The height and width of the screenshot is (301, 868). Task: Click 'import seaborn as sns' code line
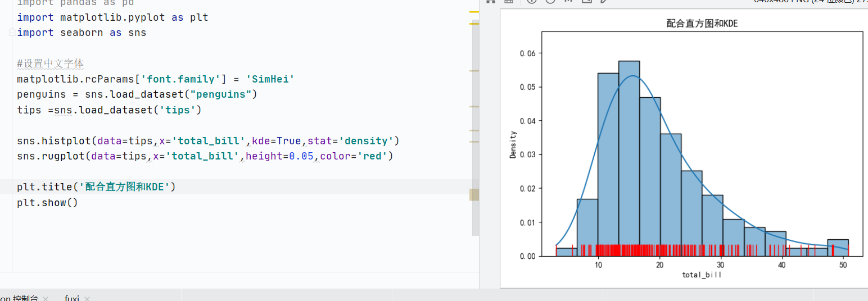pyautogui.click(x=82, y=33)
